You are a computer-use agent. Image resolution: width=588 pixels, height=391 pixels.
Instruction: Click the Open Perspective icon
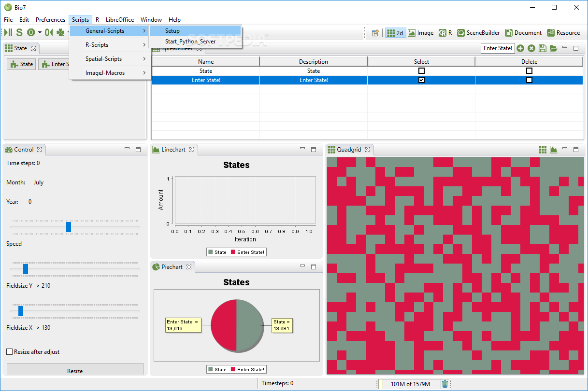tap(375, 33)
